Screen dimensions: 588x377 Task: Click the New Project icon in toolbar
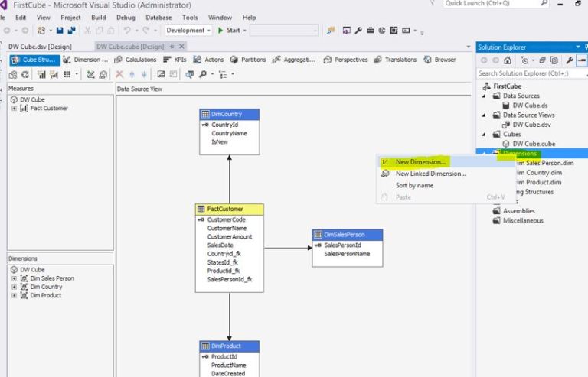click(x=41, y=31)
